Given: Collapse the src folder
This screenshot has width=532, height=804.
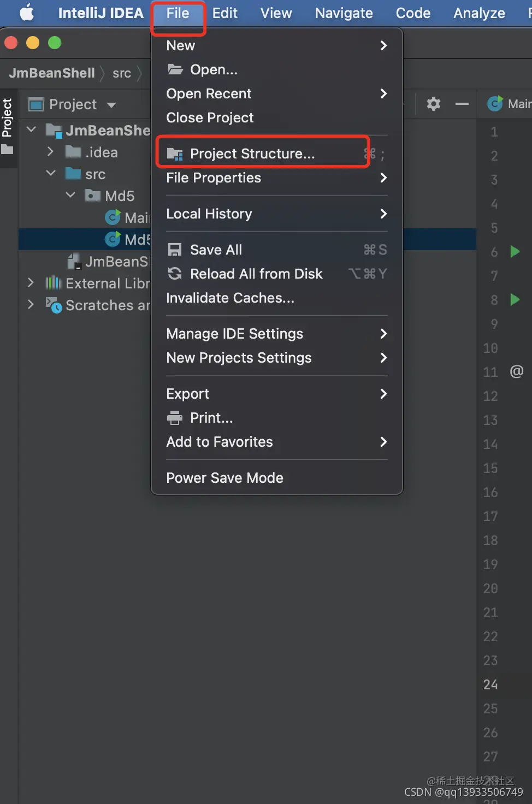Looking at the screenshot, I should [x=51, y=174].
